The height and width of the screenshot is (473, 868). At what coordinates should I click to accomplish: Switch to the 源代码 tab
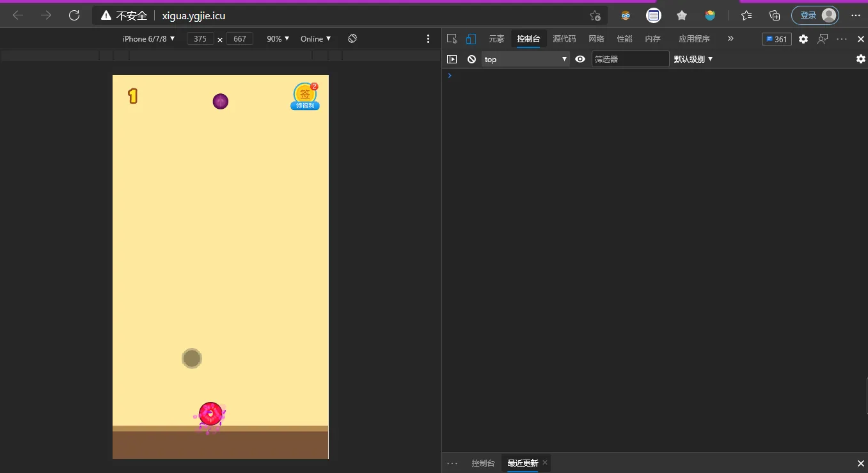565,39
